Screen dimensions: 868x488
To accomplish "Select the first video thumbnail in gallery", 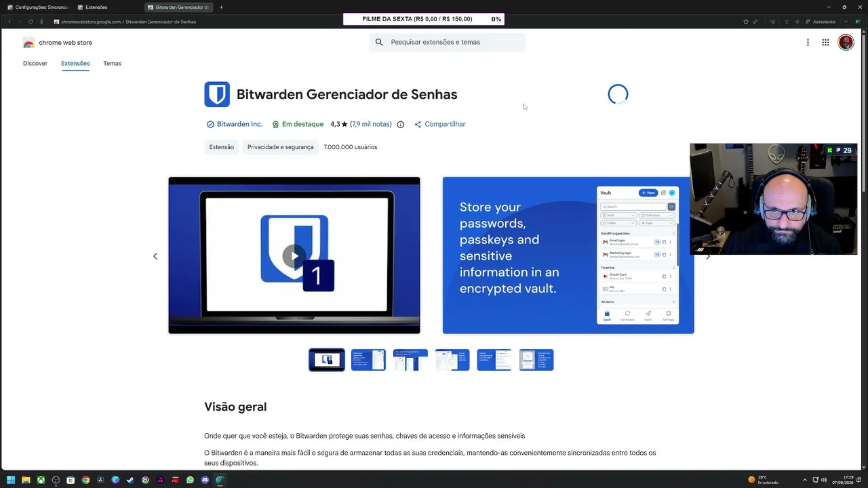I will tap(327, 360).
